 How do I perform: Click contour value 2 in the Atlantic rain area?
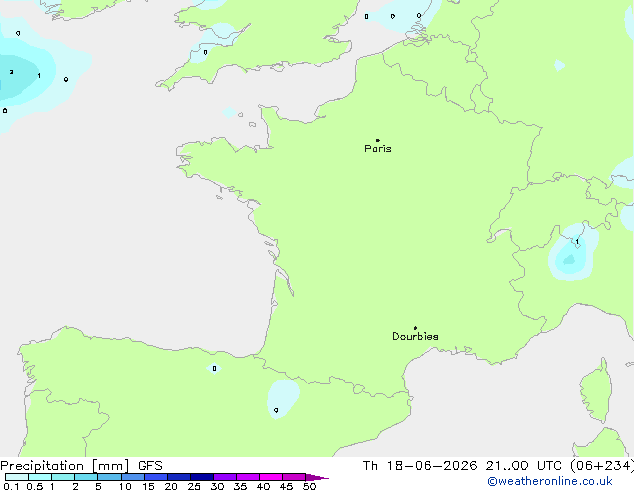[11, 72]
